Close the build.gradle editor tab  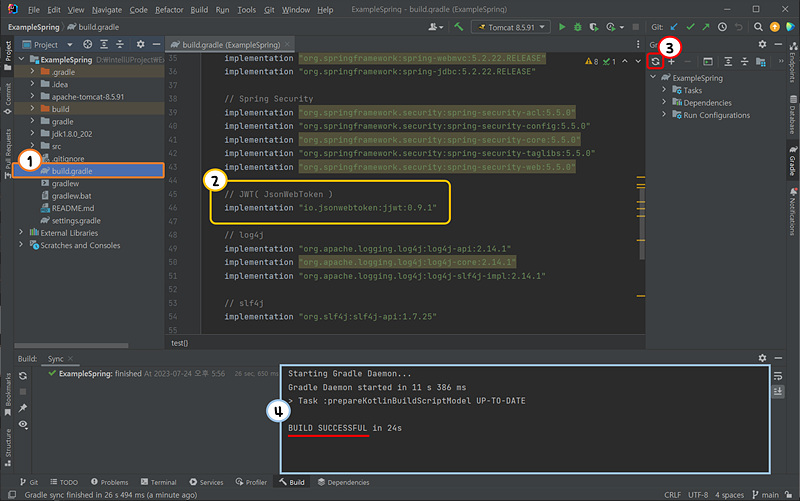click(x=287, y=44)
